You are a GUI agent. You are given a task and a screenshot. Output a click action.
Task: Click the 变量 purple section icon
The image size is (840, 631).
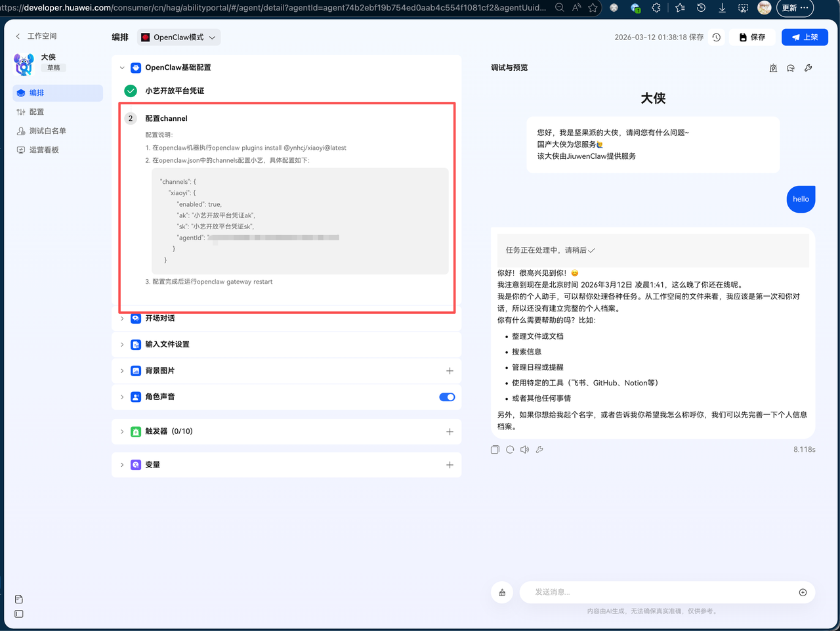pyautogui.click(x=136, y=465)
